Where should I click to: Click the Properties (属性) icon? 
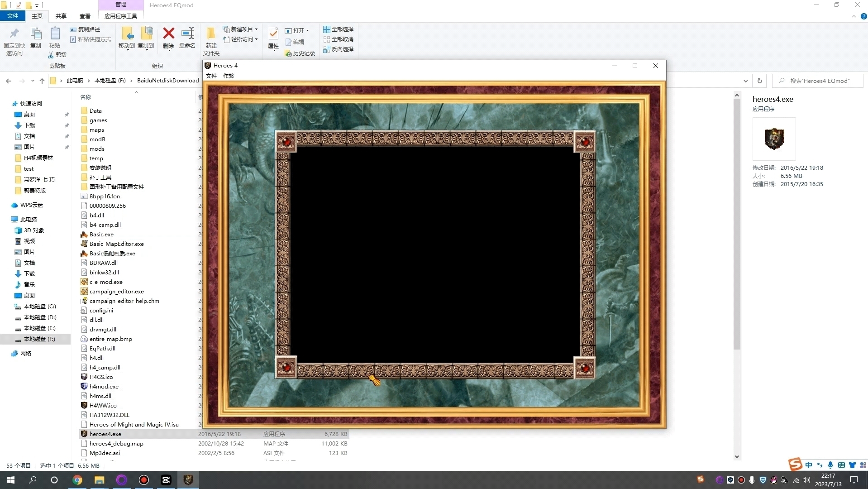coord(273,34)
